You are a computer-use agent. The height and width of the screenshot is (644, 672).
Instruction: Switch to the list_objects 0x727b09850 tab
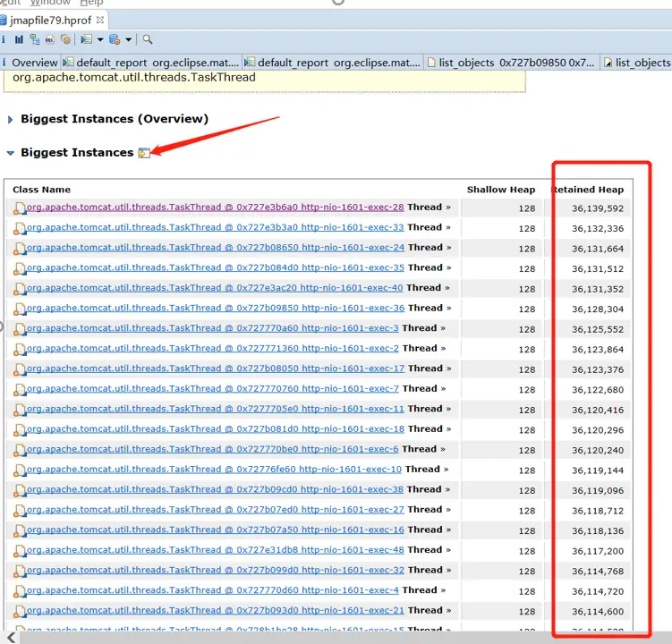coord(511,63)
